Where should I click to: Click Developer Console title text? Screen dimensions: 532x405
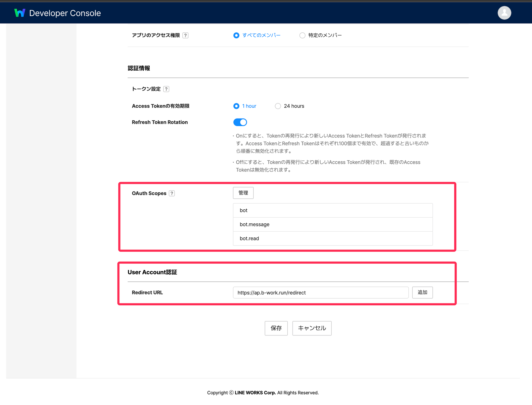click(x=65, y=13)
